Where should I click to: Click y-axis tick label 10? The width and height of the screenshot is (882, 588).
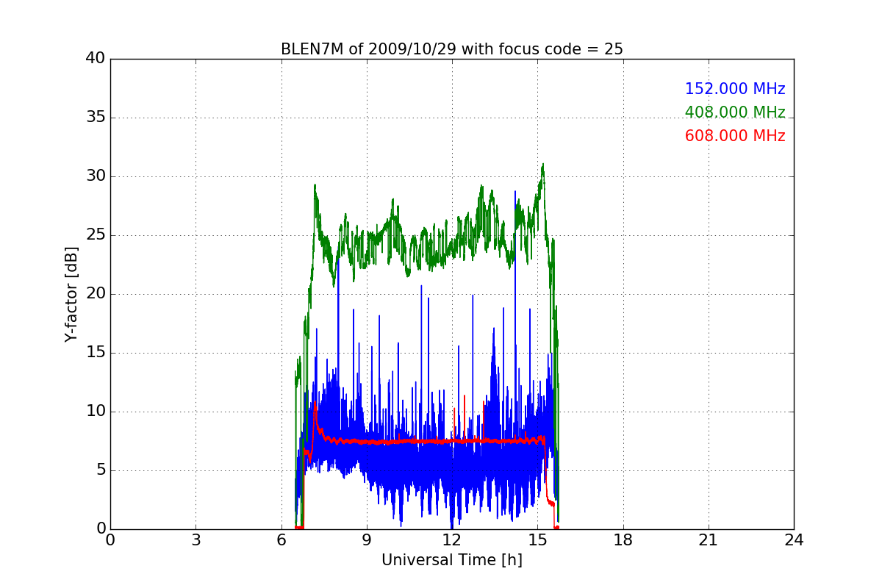96,412
